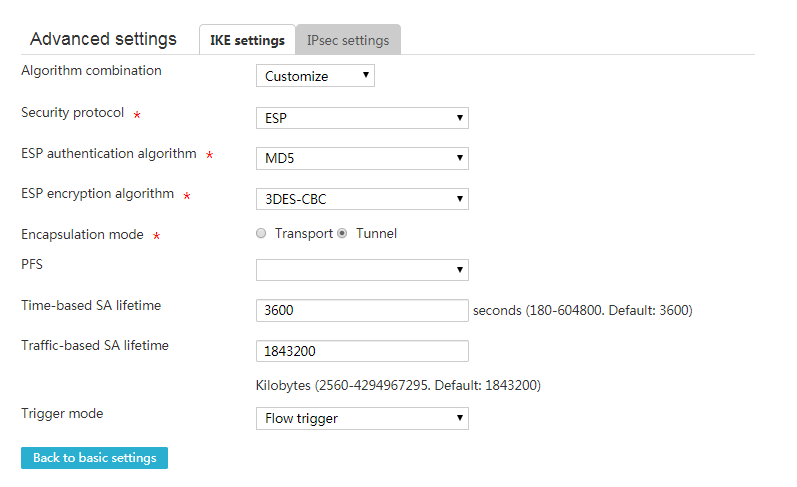
Task: Click the arrow icon beside MD5
Action: (x=459, y=158)
